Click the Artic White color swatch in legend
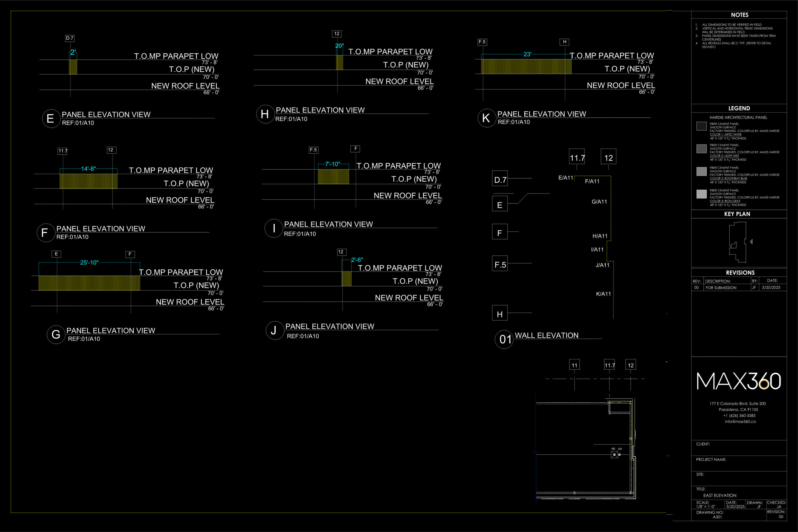798x532 pixels. coord(701,126)
